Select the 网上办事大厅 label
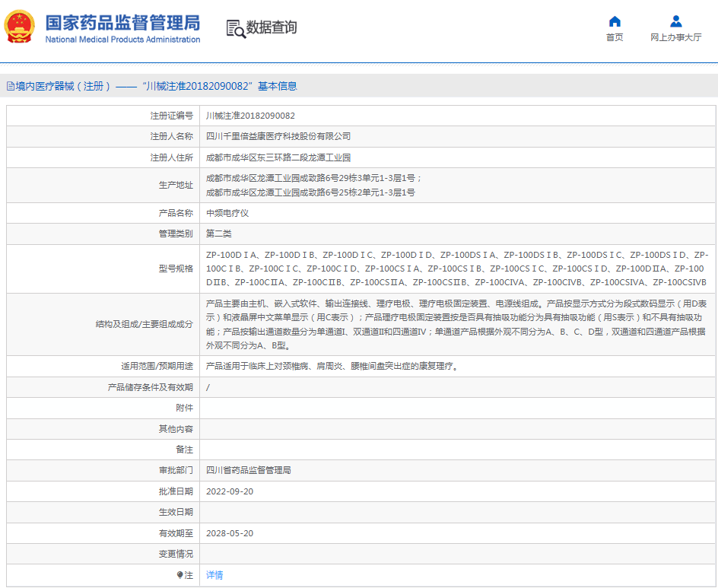Viewport: 718px width, 588px height. [675, 36]
